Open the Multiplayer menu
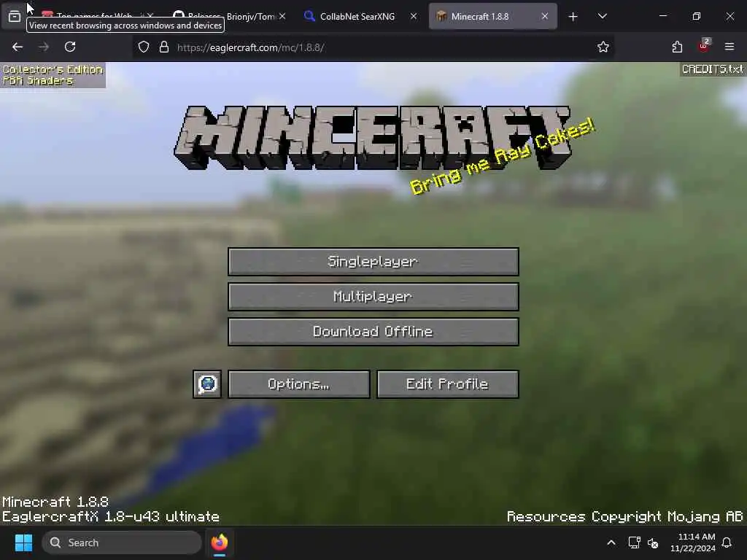Viewport: 747px width, 560px height. click(x=373, y=297)
